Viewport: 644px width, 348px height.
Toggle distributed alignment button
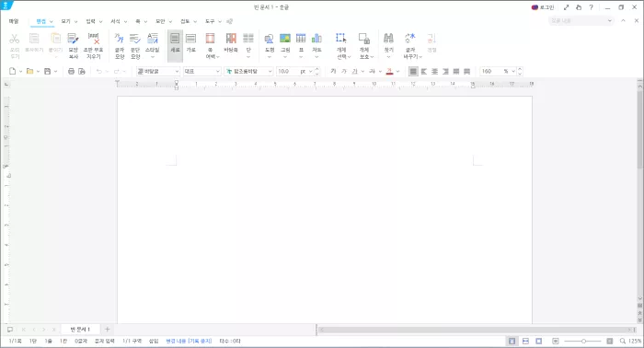click(456, 72)
